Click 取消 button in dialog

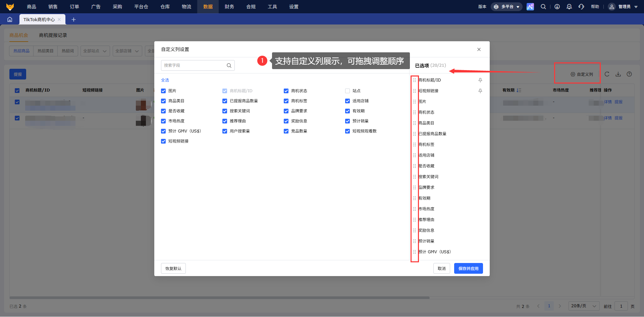click(442, 268)
